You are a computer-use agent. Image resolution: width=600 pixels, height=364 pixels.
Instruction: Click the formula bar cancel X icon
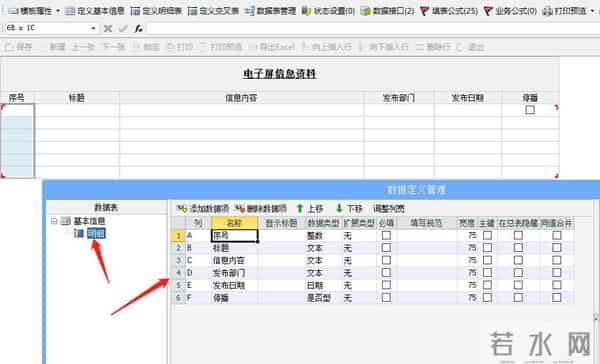(108, 28)
